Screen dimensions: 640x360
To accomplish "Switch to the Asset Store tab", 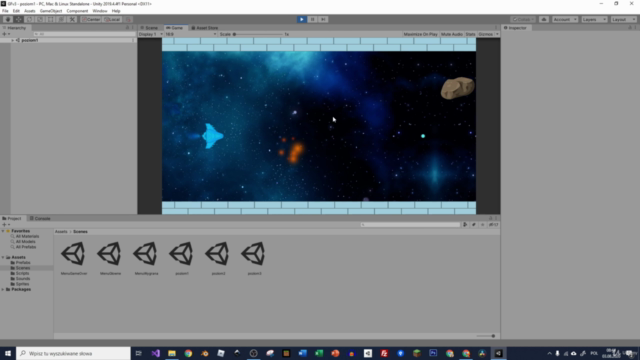I will pyautogui.click(x=205, y=28).
